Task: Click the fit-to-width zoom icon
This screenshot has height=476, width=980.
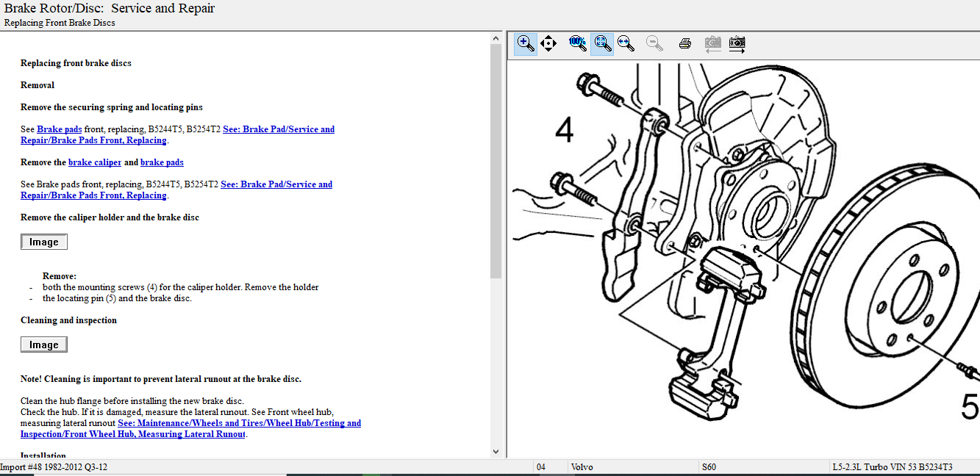Action: coord(626,43)
